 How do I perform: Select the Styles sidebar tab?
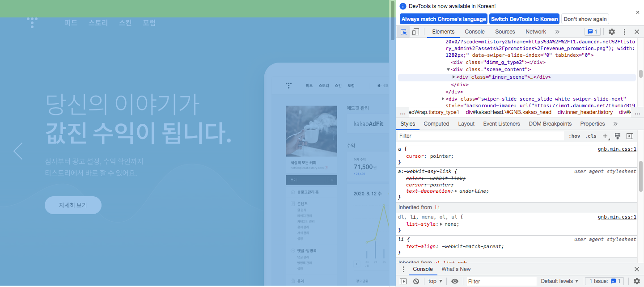(407, 124)
